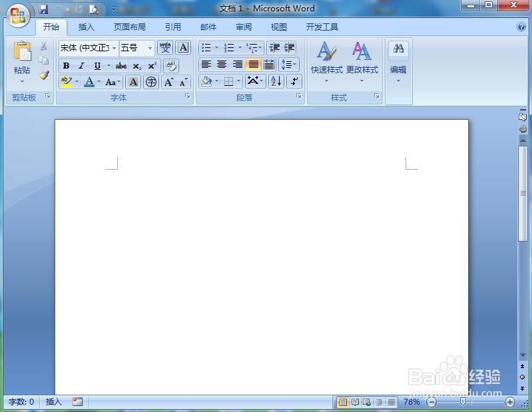This screenshot has width=532, height=412.
Task: Open the font name dropdown 宋体
Action: tap(114, 48)
